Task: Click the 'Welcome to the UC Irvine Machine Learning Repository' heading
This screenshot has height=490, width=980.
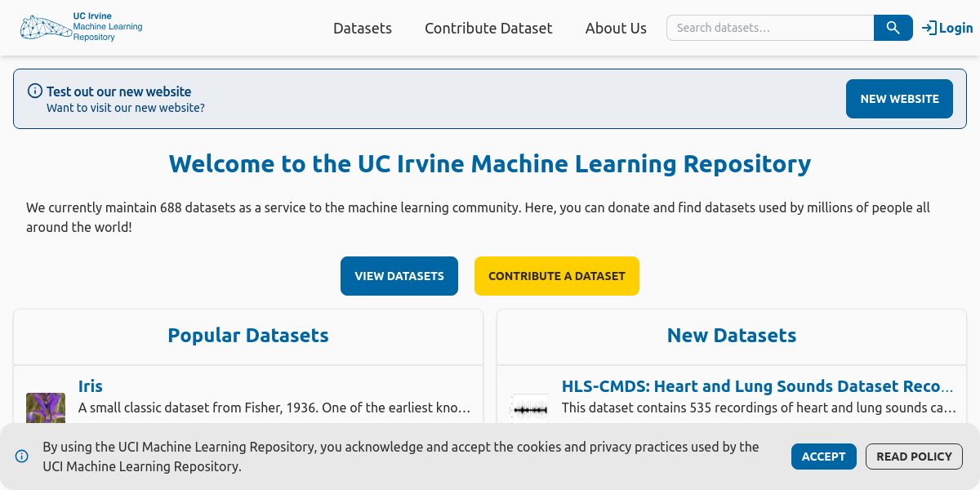Action: pyautogui.click(x=490, y=163)
